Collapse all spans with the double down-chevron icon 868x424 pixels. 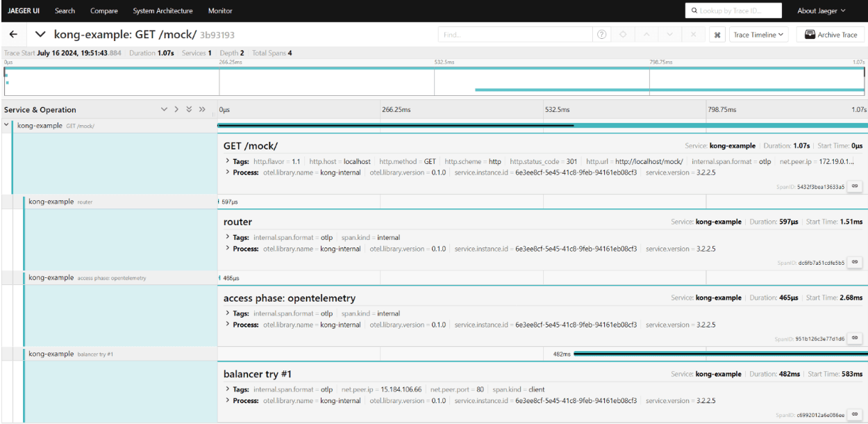pos(187,109)
